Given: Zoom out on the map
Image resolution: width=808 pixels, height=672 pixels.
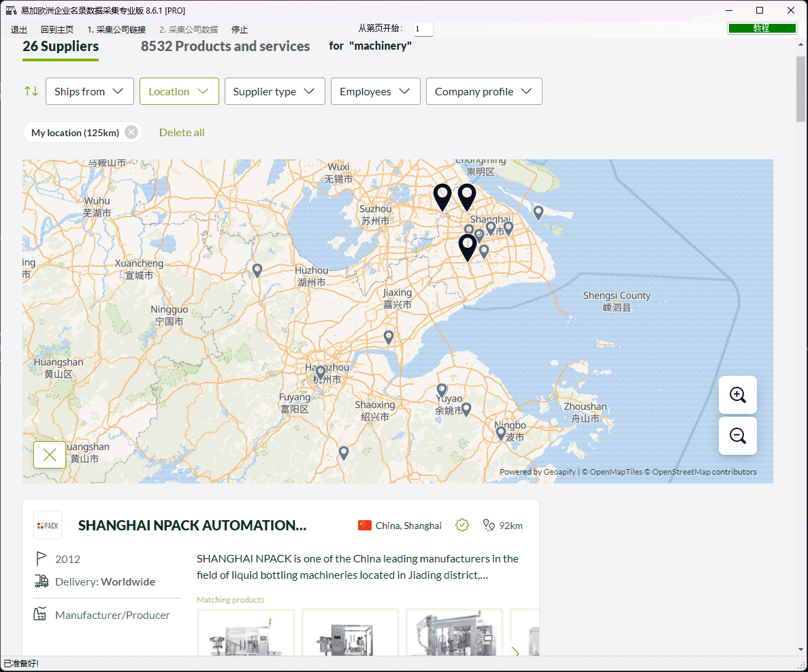Looking at the screenshot, I should point(737,436).
